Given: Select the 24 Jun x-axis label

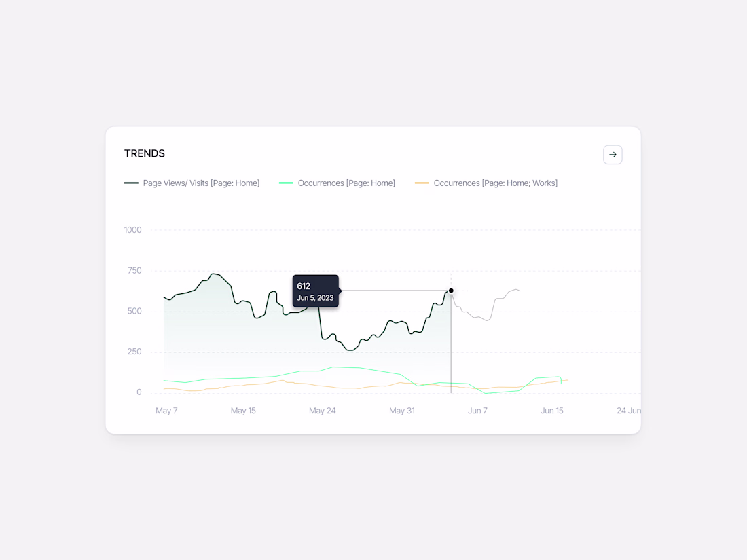Looking at the screenshot, I should point(628,411).
